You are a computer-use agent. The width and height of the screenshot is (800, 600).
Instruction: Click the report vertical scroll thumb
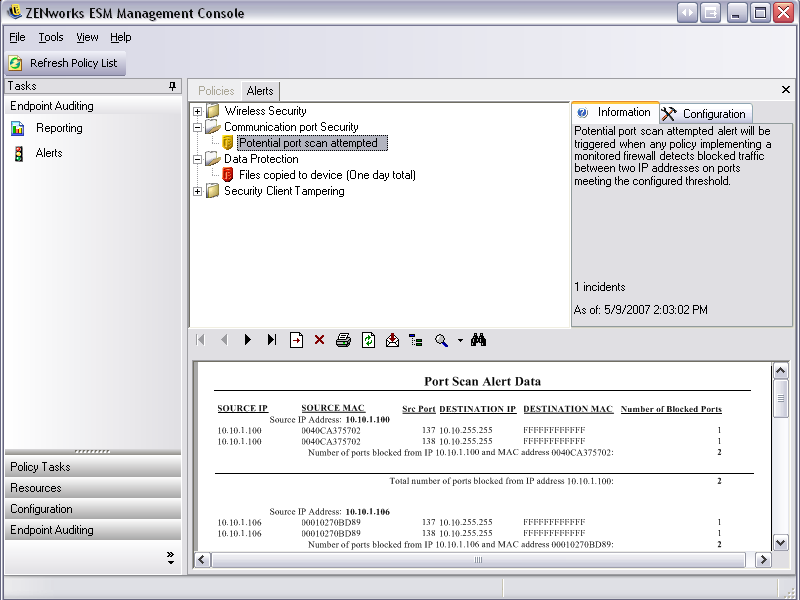[781, 398]
